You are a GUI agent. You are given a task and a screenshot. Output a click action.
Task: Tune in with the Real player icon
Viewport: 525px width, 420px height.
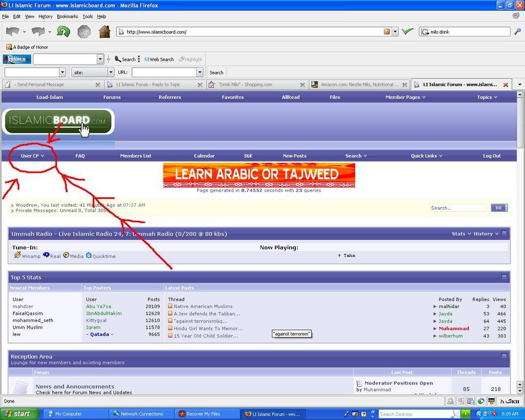tap(46, 255)
